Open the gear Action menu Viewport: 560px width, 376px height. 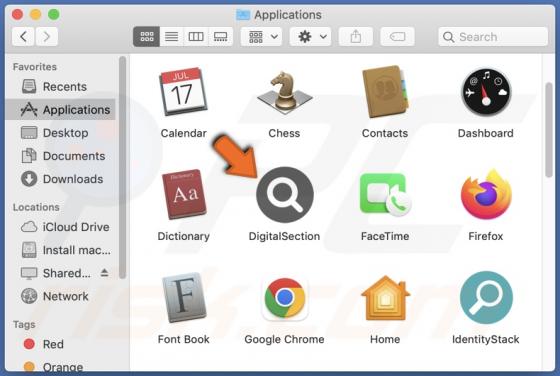point(310,36)
